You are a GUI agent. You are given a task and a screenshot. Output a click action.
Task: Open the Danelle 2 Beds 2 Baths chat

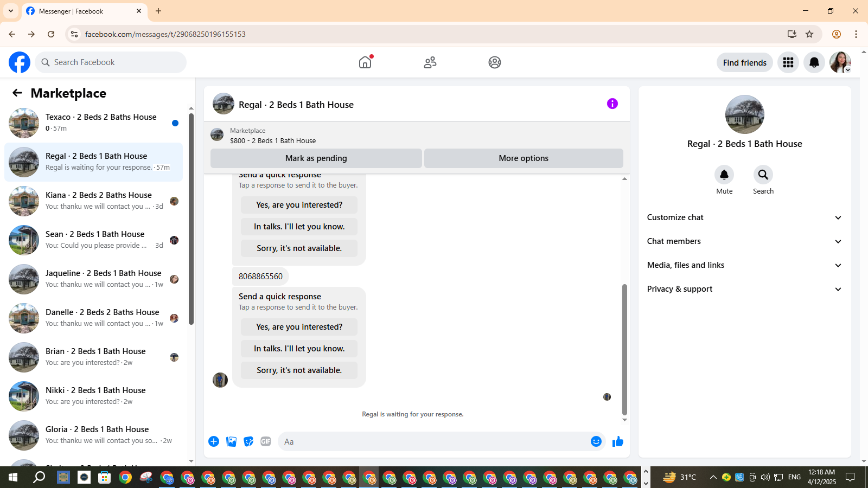point(93,318)
